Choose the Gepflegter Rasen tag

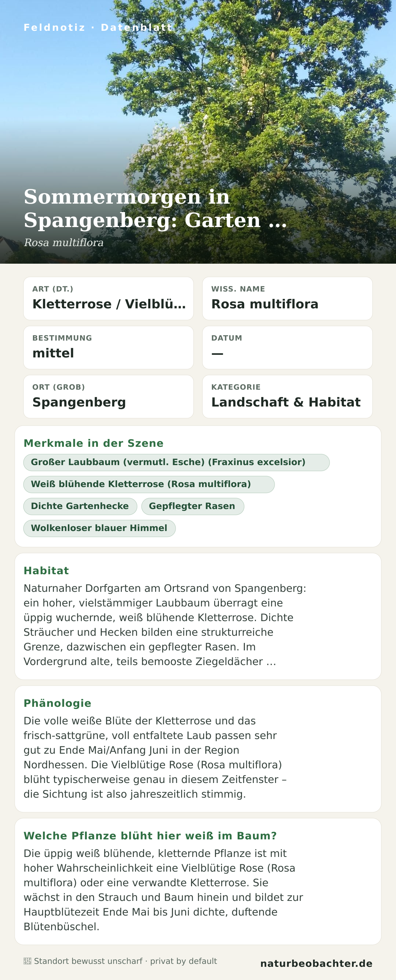(x=192, y=506)
